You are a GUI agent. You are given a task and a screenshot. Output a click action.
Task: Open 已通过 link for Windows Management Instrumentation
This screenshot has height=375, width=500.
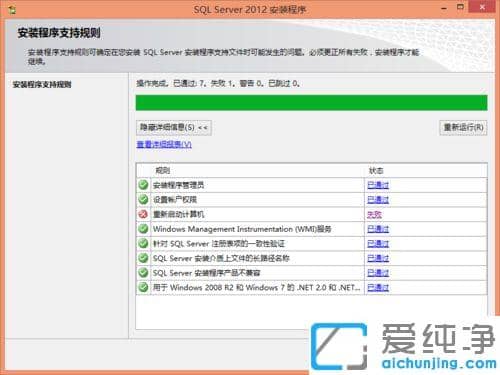(x=378, y=229)
